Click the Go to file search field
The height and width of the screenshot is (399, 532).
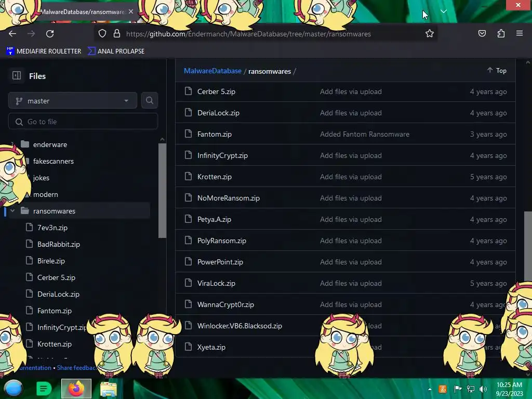tap(83, 122)
